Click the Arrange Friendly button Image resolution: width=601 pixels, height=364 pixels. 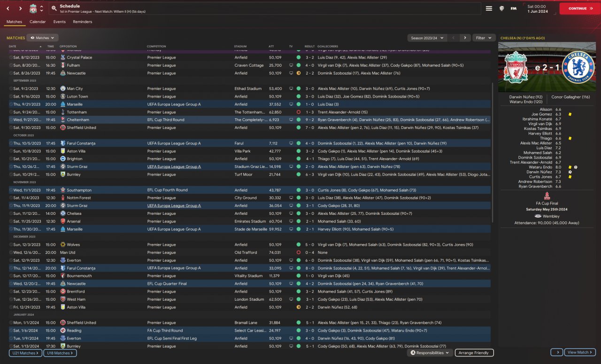474,353
